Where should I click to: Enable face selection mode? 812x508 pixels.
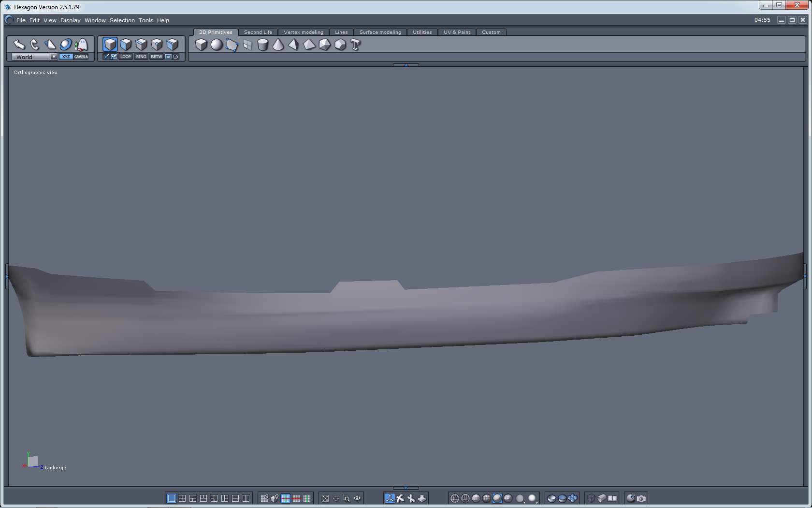click(x=126, y=45)
